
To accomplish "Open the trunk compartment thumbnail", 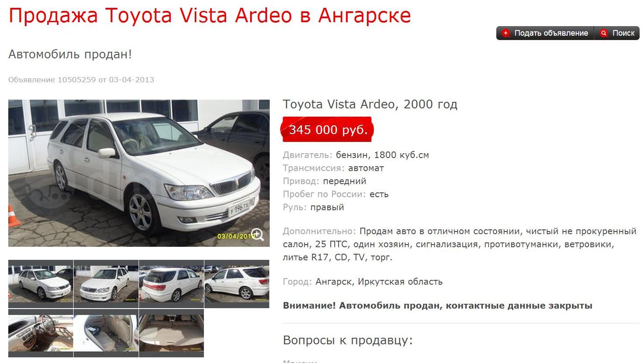I will coord(171,333).
